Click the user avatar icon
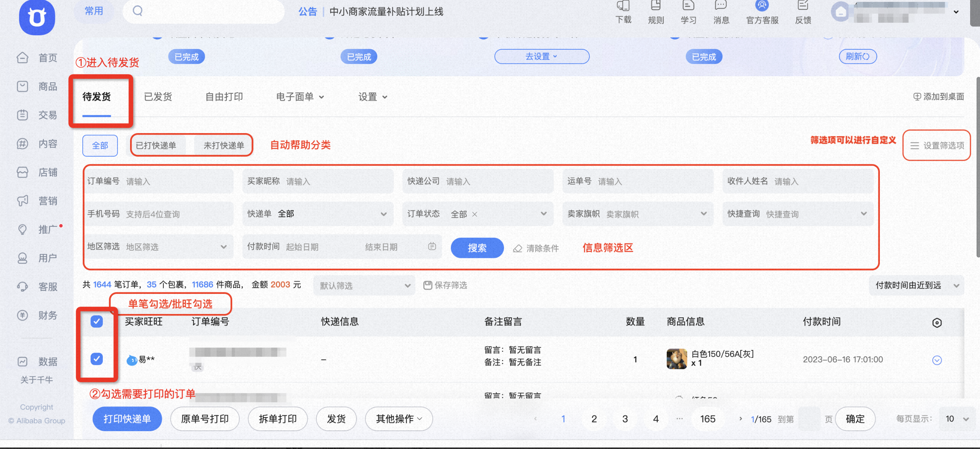Viewport: 980px width, 449px height. 841,12
